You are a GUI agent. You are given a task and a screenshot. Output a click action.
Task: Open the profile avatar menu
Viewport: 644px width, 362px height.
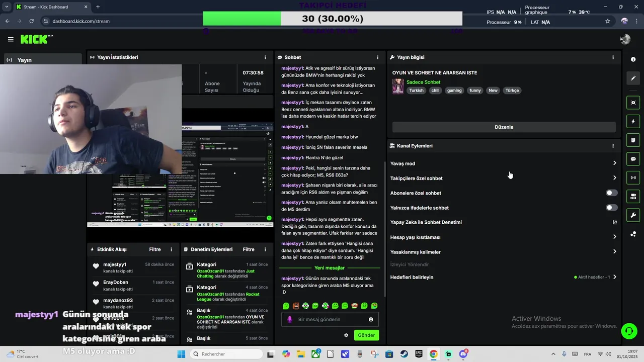[625, 39]
